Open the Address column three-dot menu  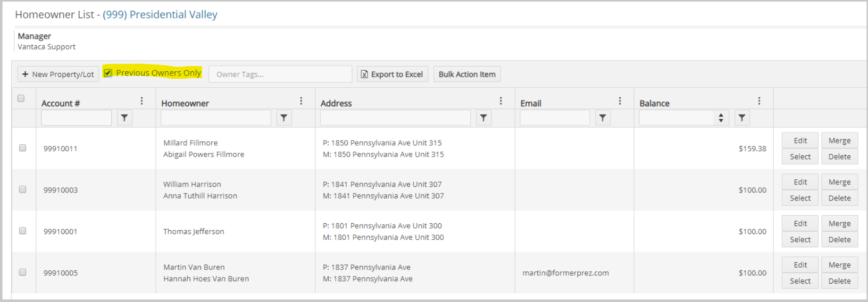coord(501,101)
